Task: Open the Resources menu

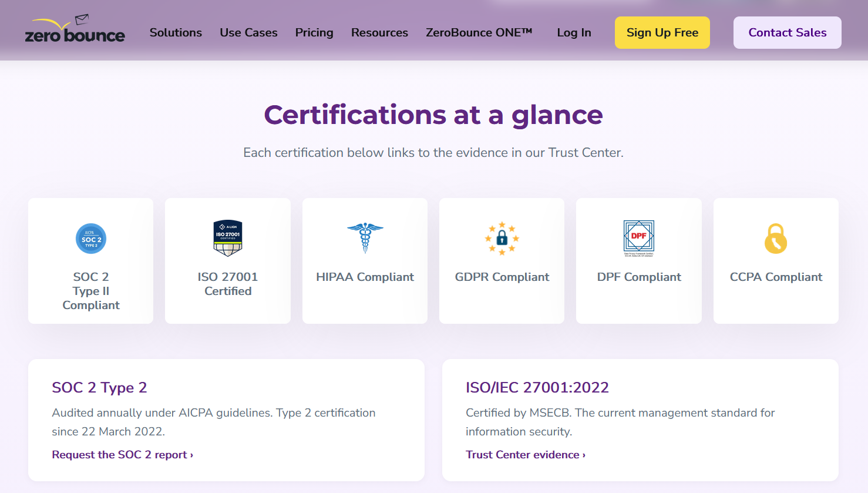Action: pyautogui.click(x=379, y=32)
